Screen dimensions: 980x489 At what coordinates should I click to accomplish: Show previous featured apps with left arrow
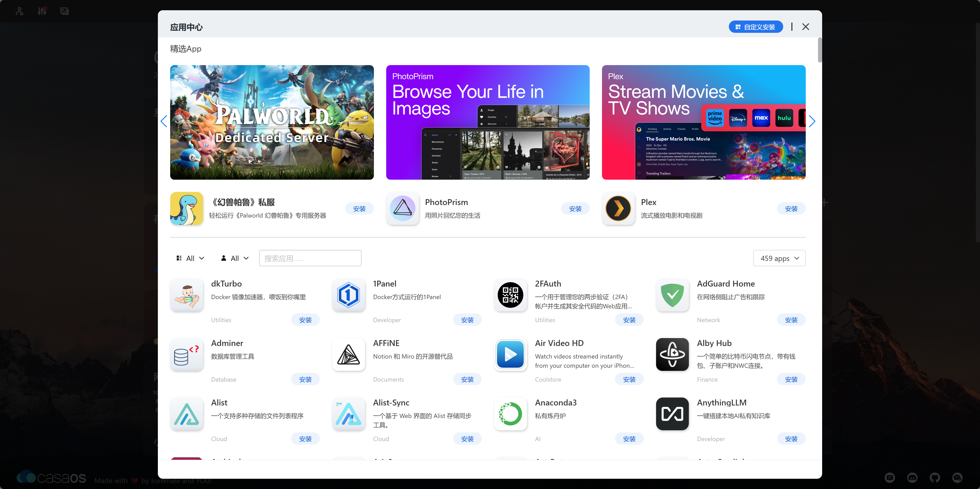(164, 121)
